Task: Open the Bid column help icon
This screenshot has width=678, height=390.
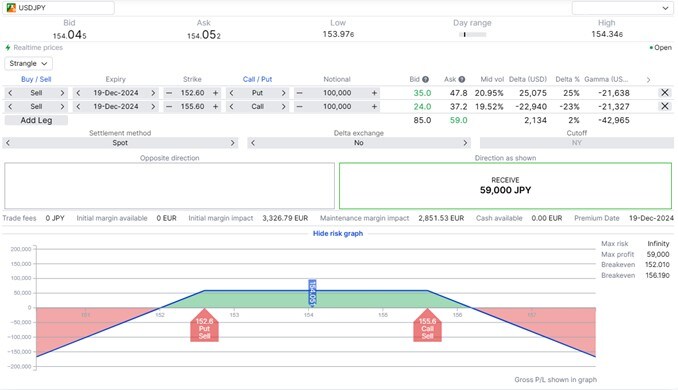Action: click(x=425, y=80)
